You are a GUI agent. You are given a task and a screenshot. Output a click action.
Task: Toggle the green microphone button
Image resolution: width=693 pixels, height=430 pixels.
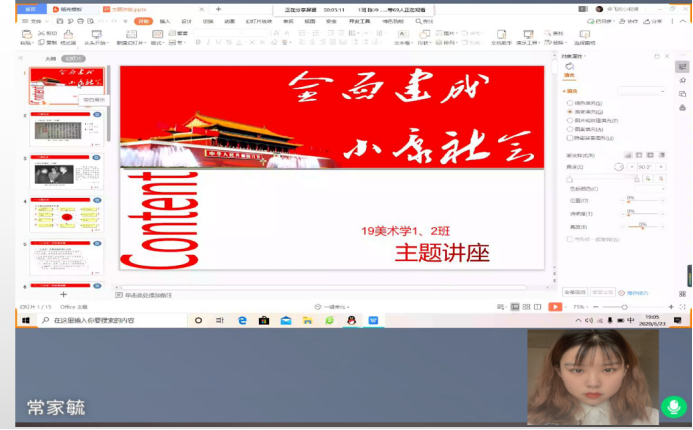(674, 406)
